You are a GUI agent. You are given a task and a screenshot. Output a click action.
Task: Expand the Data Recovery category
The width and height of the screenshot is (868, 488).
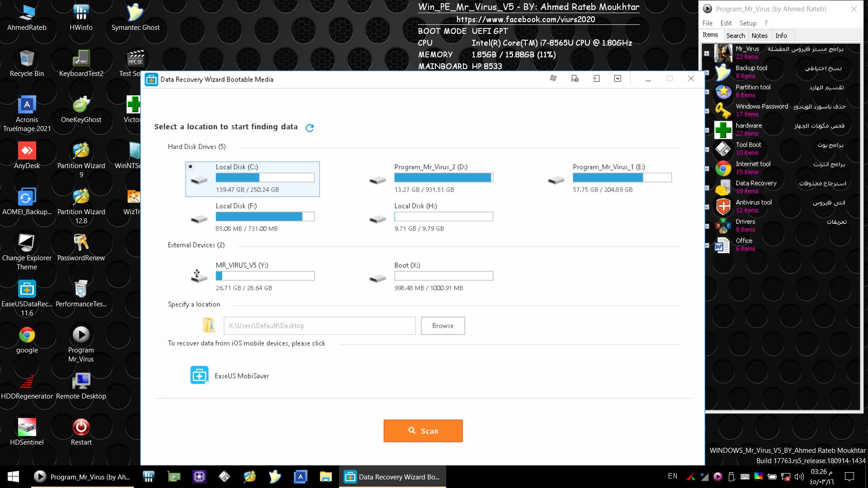707,188
